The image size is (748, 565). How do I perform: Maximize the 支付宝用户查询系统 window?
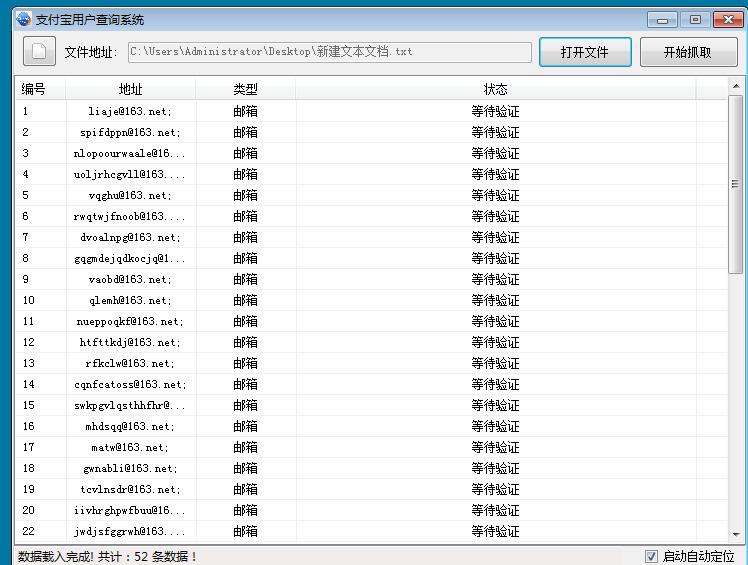pos(695,20)
